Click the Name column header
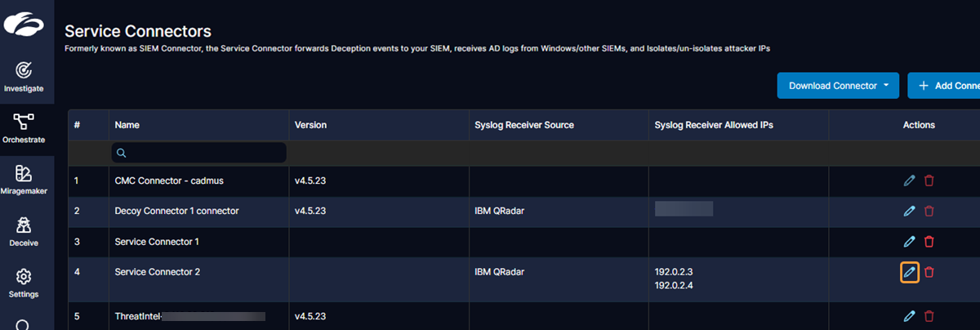 pos(127,125)
